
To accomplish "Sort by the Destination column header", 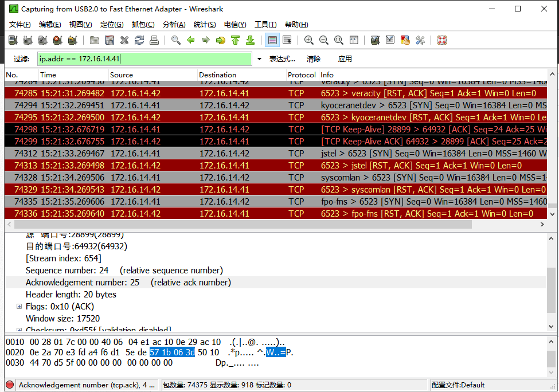I will pos(242,75).
